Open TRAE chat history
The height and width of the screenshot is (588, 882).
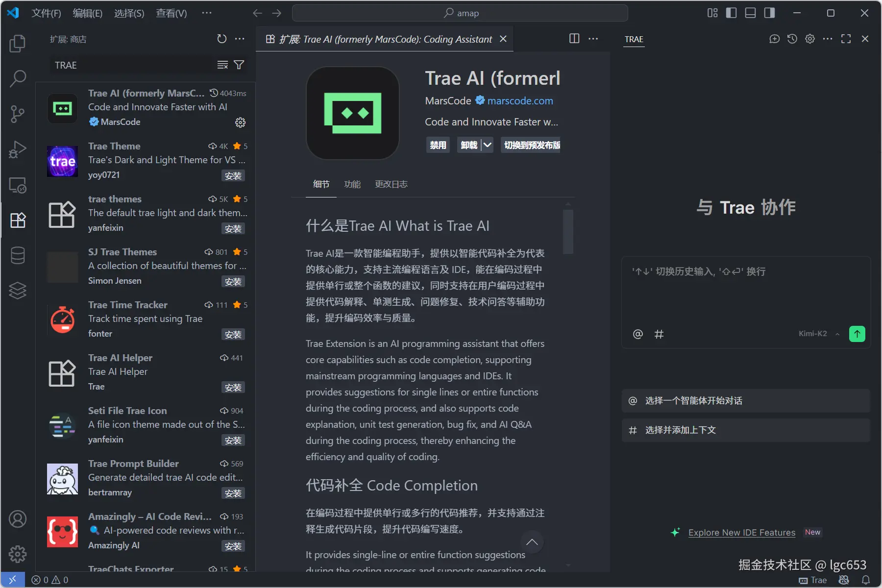(x=792, y=39)
